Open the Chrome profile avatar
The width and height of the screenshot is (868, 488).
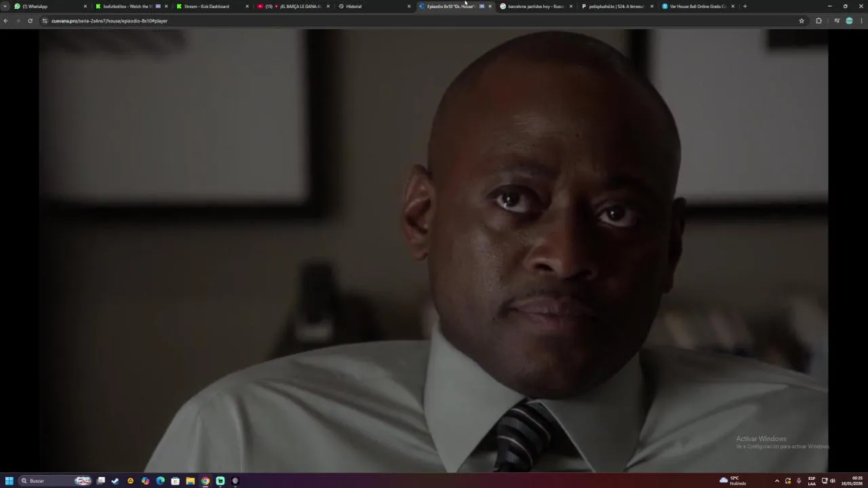pos(849,21)
